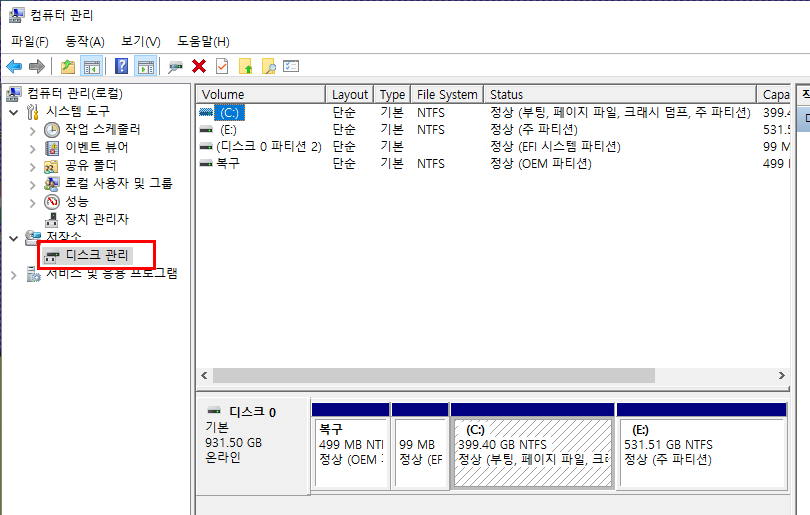810x515 pixels.
Task: Open the 파일(F) menu
Action: point(30,41)
